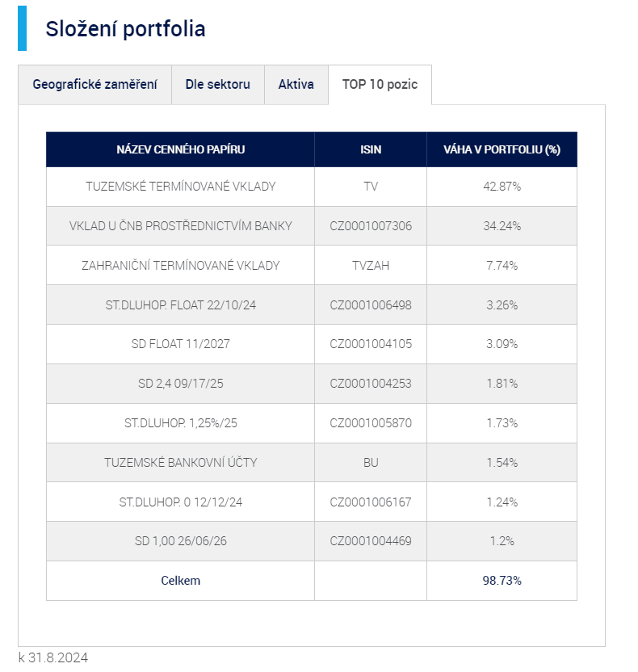Click ISIN CZ0001006167 cell
The height and width of the screenshot is (672, 638).
[x=371, y=502]
